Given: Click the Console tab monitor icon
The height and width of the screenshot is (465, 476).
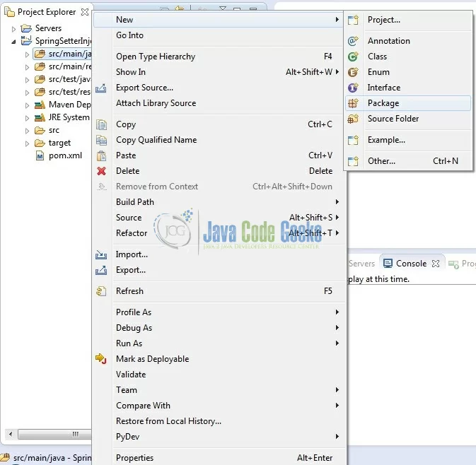Looking at the screenshot, I should [388, 264].
